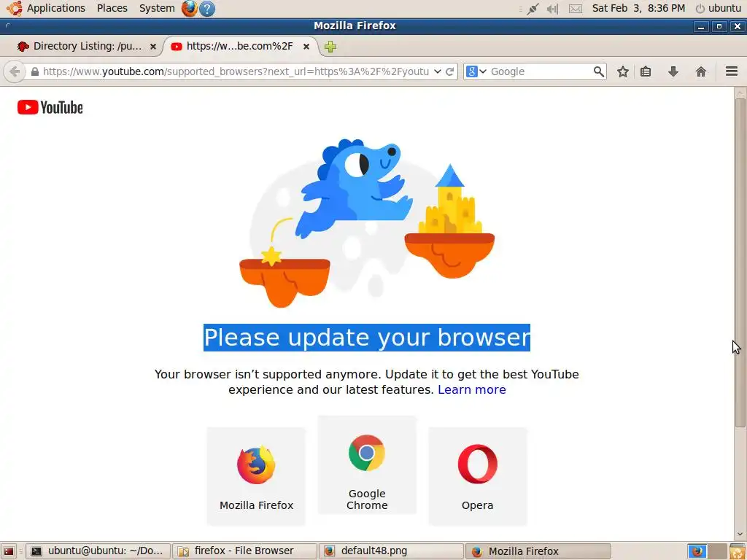The height and width of the screenshot is (560, 747).
Task: Go back with the browser back arrow
Action: pos(15,71)
